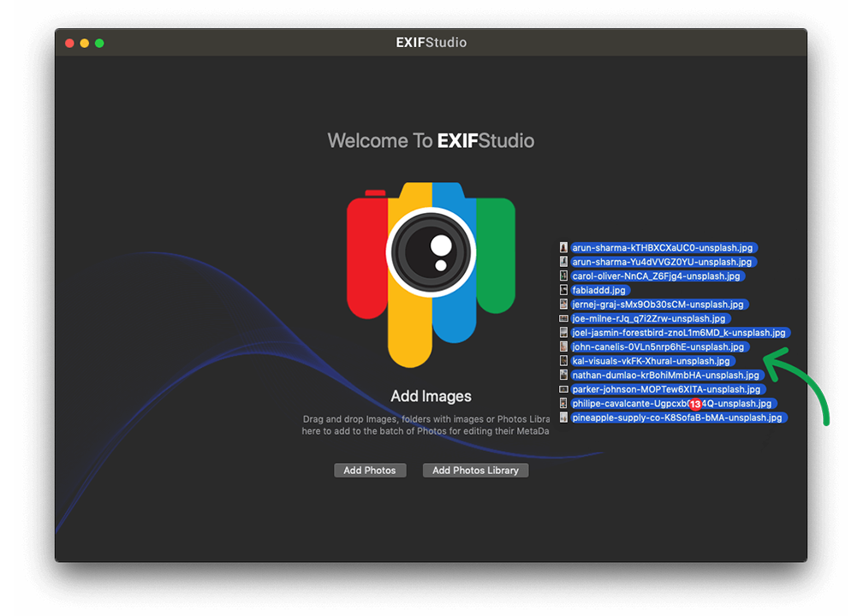Click the Add Images heading
Screen dimensions: 863x616
click(x=431, y=396)
